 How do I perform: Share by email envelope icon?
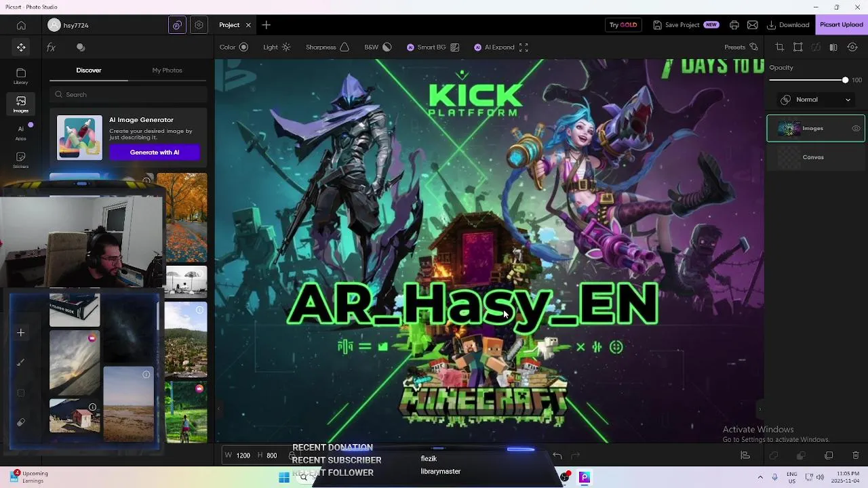point(753,25)
